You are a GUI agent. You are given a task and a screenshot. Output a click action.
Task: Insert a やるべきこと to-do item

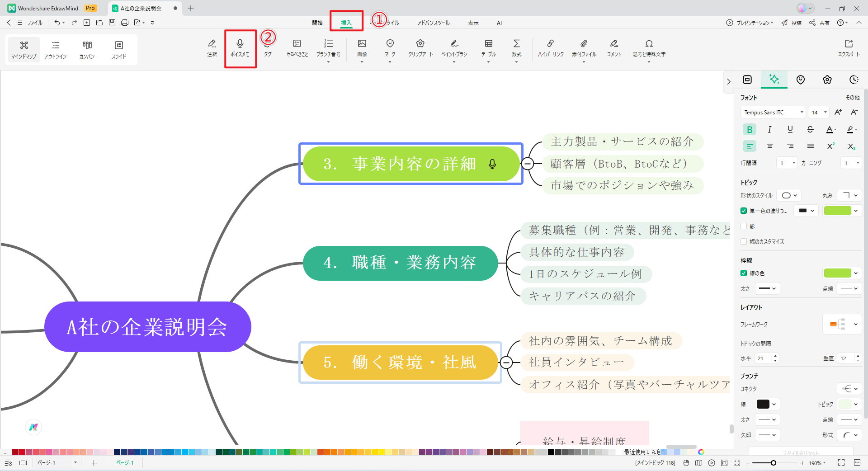tap(297, 47)
